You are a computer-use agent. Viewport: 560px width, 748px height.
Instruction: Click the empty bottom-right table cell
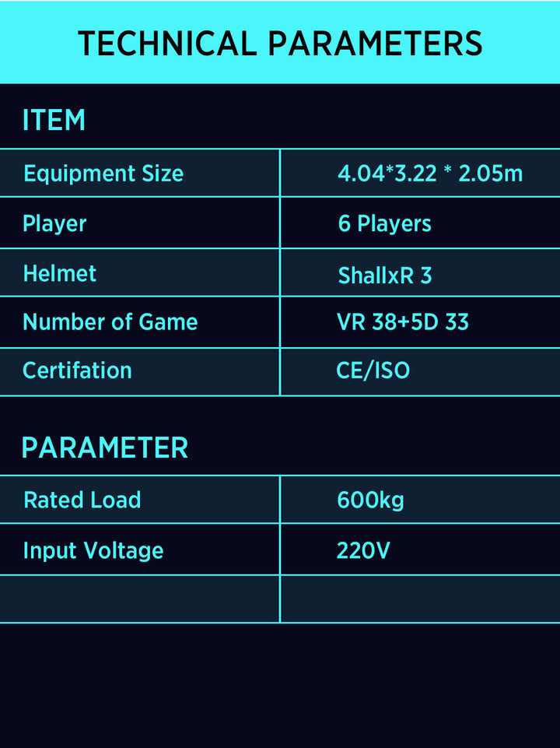(x=420, y=599)
